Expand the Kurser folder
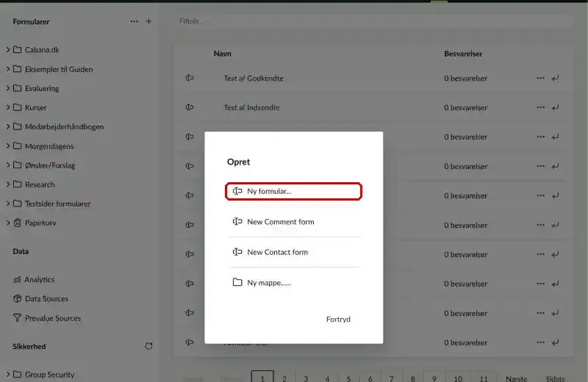Screen dimensions: 588x382 tap(8, 107)
